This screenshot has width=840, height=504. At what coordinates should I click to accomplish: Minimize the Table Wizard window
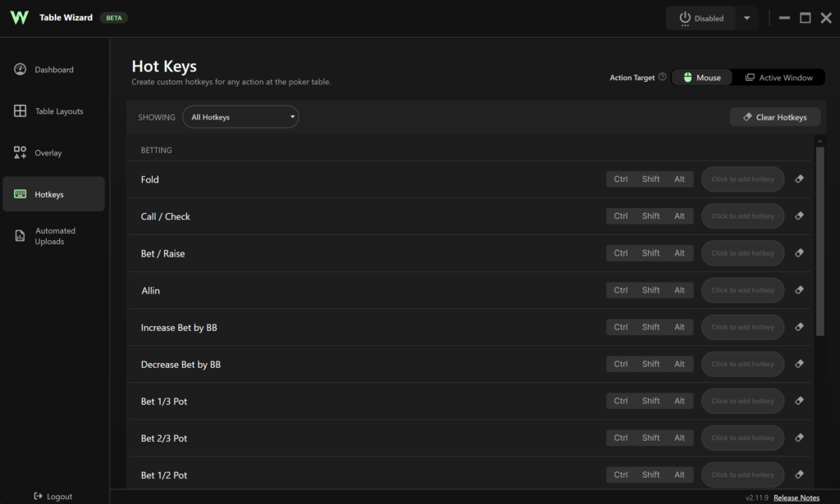point(784,18)
